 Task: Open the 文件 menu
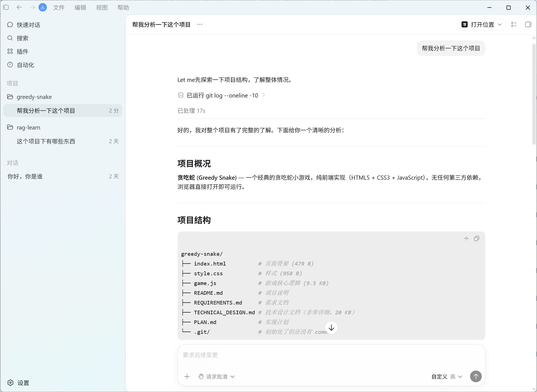coord(59,8)
